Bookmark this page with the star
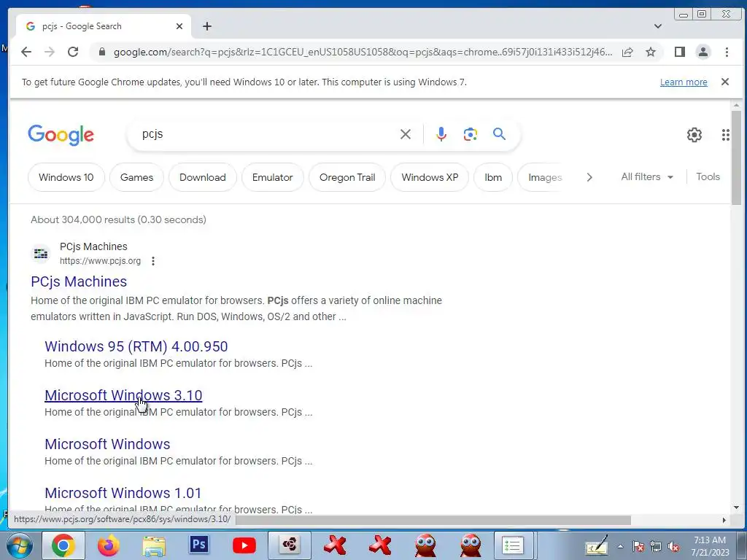Image resolution: width=747 pixels, height=560 pixels. pos(650,52)
